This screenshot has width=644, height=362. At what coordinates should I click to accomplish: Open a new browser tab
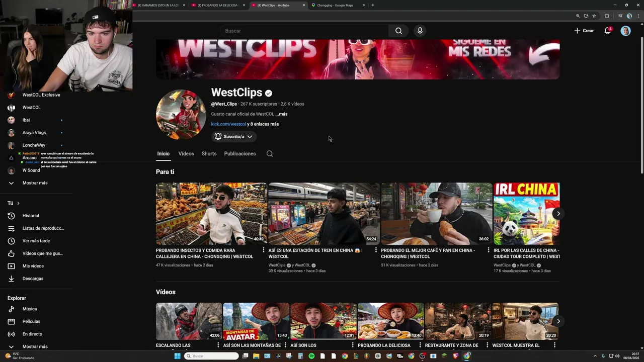coord(372,5)
